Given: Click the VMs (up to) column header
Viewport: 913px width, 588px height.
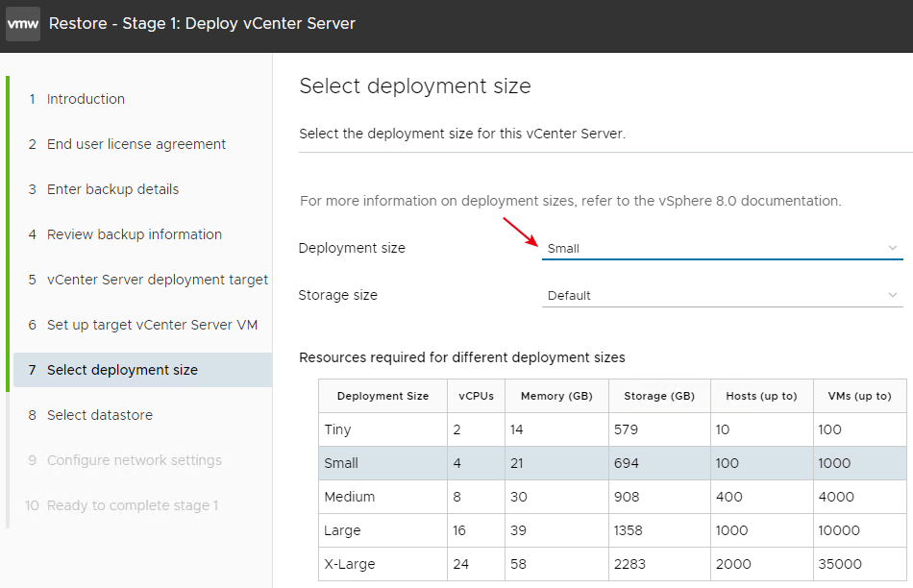Looking at the screenshot, I should coord(860,396).
